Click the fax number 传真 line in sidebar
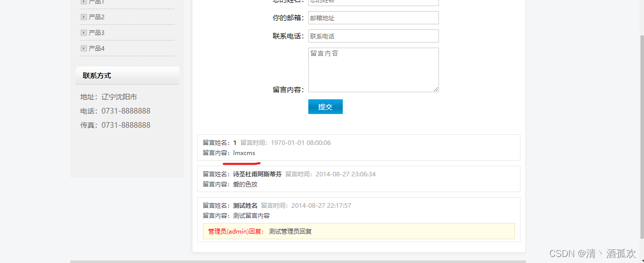The height and width of the screenshot is (263, 644). [115, 125]
